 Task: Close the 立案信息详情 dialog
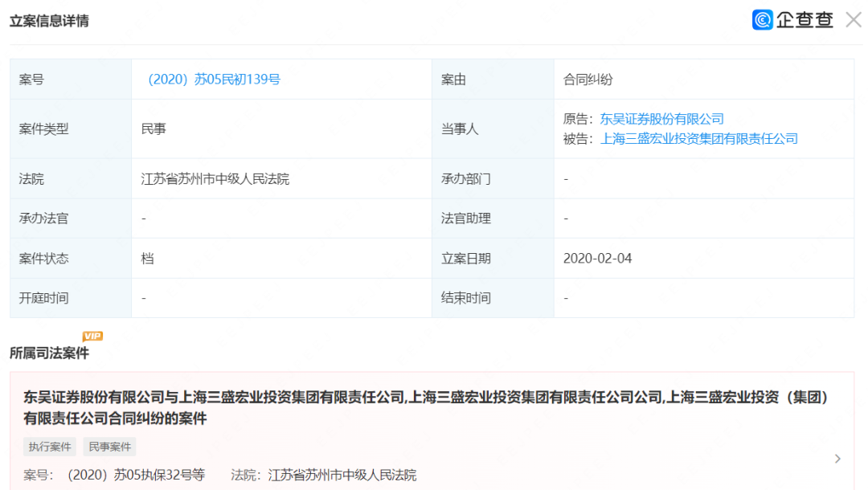[x=853, y=20]
